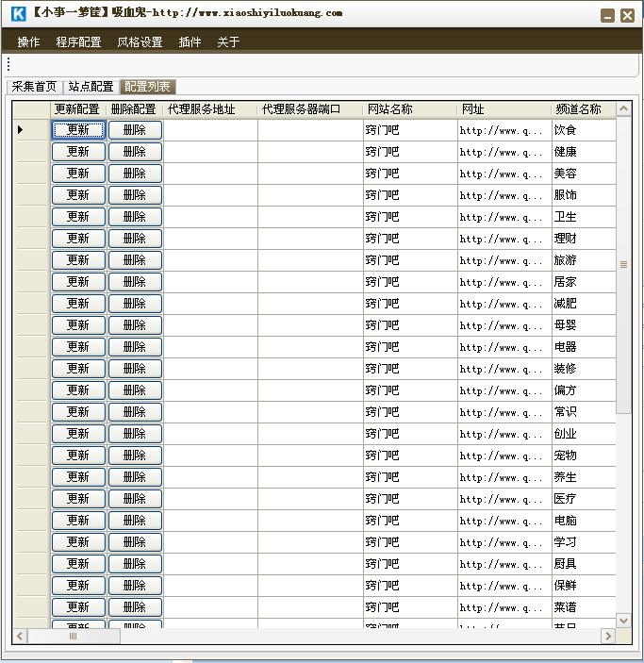Click the blue K application logo icon
Image resolution: width=644 pixels, height=663 pixels.
19,13
